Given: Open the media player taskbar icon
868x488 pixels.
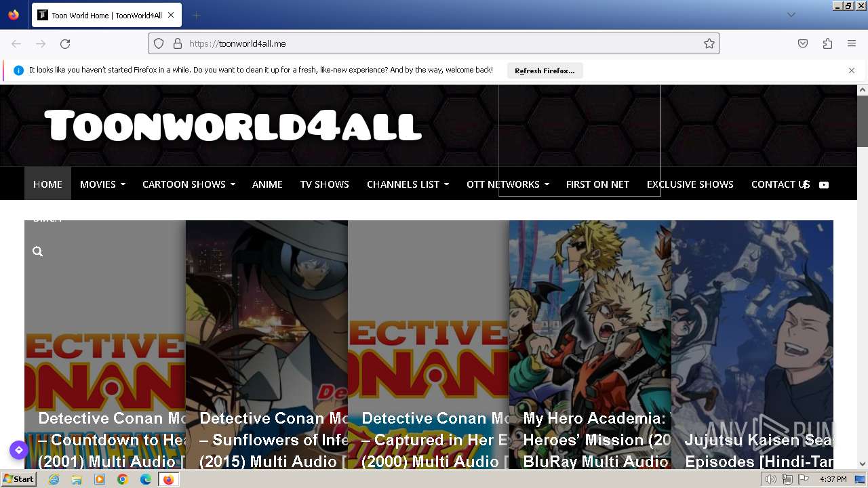Looking at the screenshot, I should [100, 479].
